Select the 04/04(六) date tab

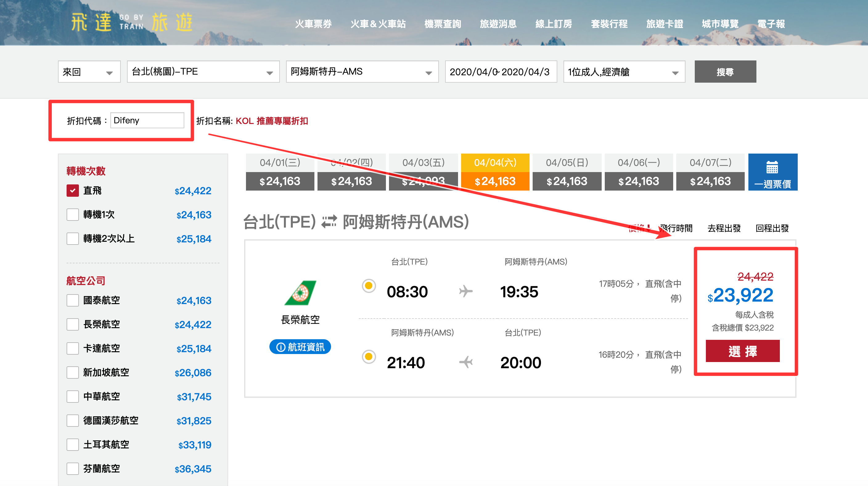495,172
